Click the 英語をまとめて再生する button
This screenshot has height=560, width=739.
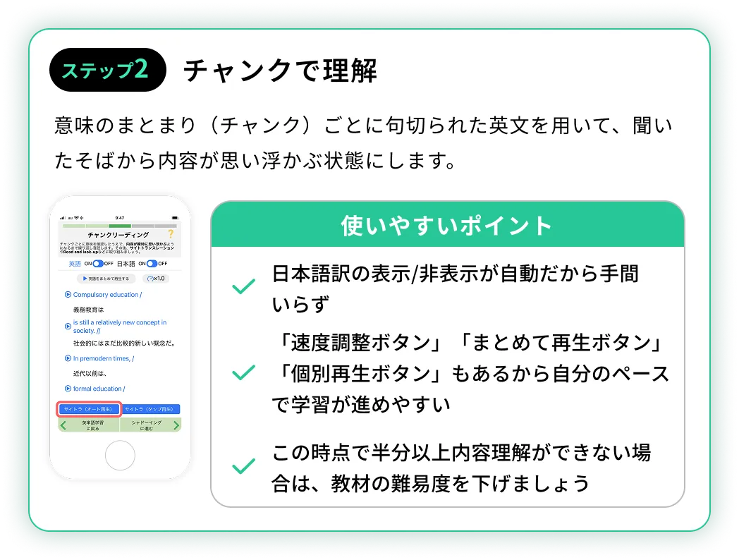[106, 279]
